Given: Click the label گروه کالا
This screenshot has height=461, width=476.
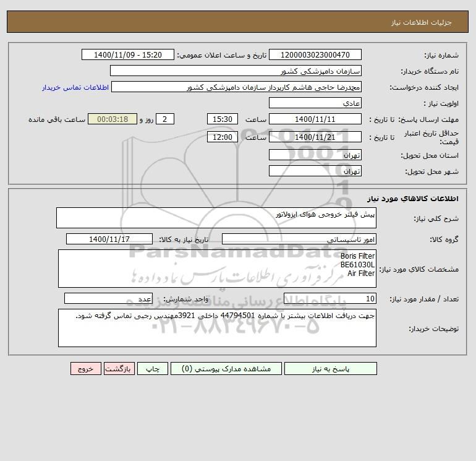Looking at the screenshot, I should tap(444, 239).
